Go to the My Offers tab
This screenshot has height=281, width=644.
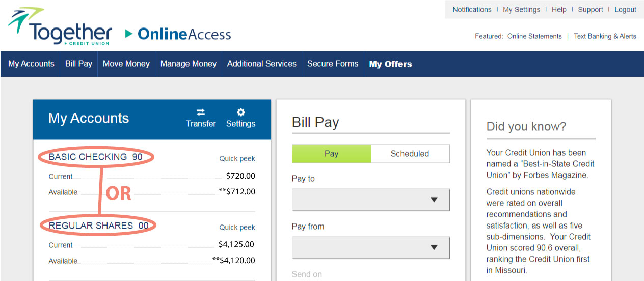391,64
